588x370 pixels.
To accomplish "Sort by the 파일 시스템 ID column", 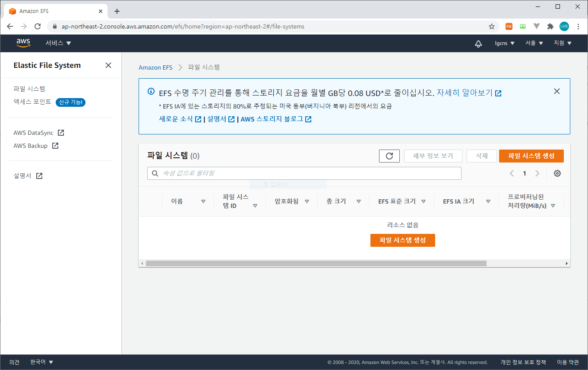I will tap(255, 206).
